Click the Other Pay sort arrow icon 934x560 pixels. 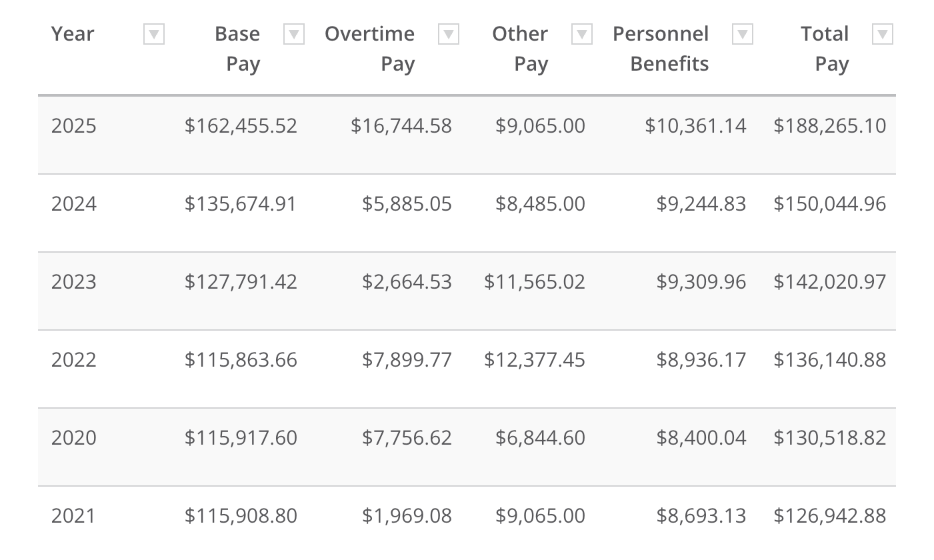(x=582, y=34)
